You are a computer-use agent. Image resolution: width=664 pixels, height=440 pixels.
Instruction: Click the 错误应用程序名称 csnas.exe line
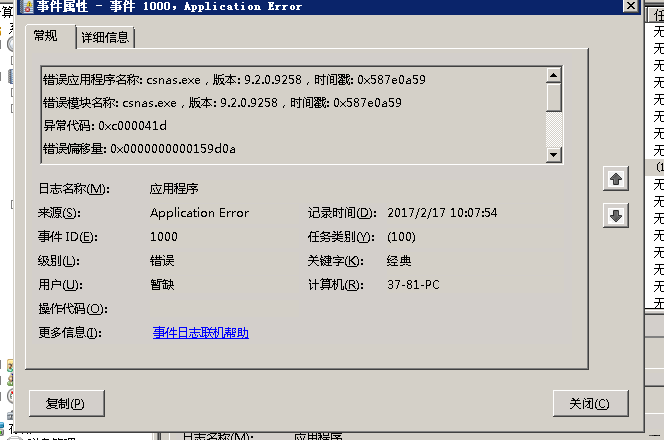[x=234, y=80]
